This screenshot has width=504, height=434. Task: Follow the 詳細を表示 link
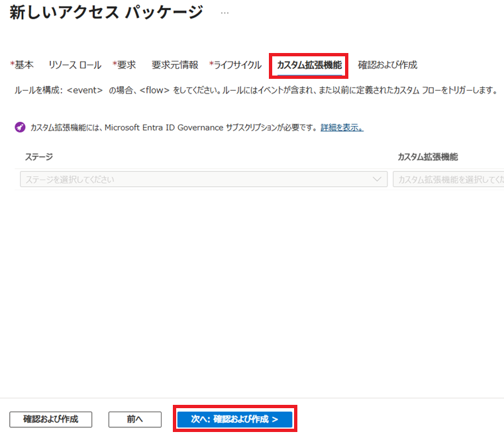[342, 127]
